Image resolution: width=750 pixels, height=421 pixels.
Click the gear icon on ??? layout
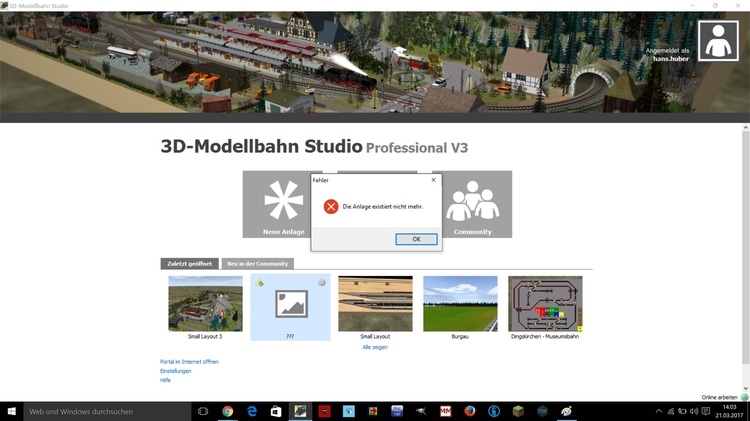click(x=322, y=282)
